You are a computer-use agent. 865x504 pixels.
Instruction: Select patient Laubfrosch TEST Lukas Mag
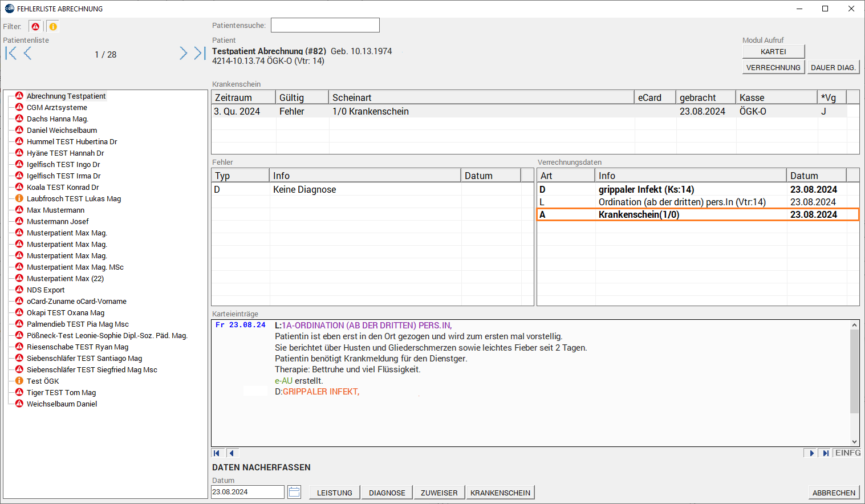(x=74, y=199)
